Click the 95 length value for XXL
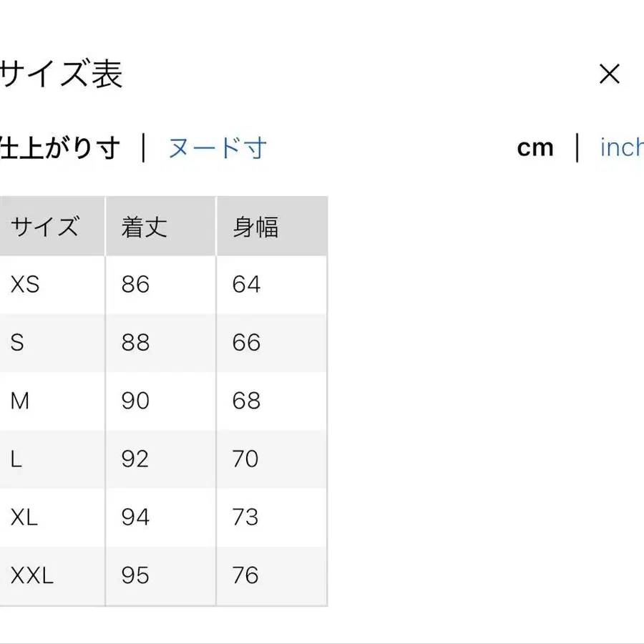 [x=135, y=575]
